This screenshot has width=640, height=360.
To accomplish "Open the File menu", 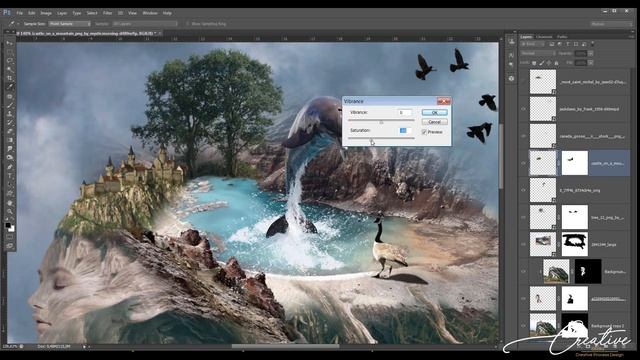I will pyautogui.click(x=20, y=13).
